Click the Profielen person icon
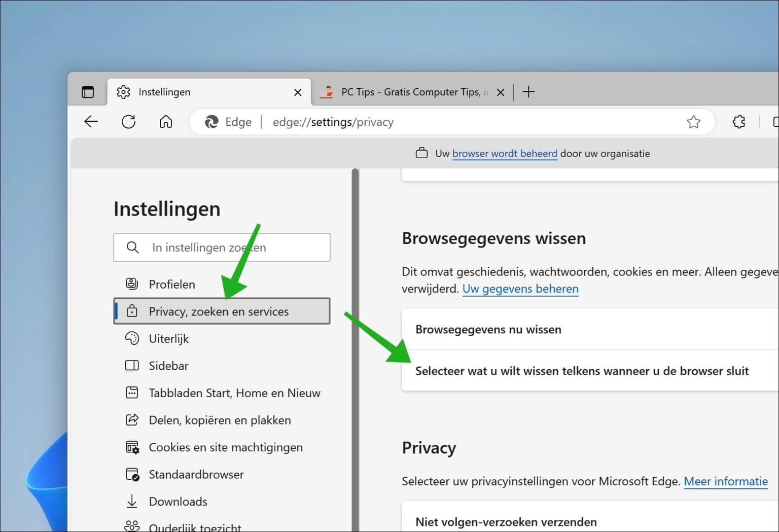 click(132, 284)
